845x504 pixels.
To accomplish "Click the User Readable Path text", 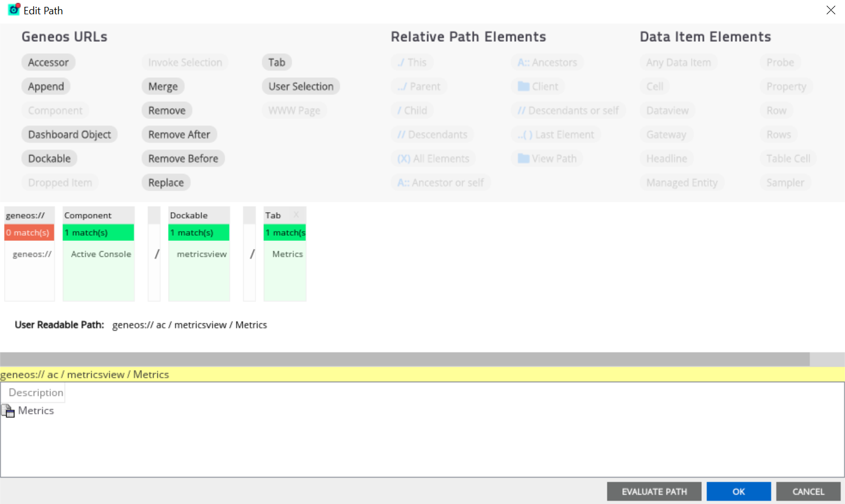I will tap(189, 325).
